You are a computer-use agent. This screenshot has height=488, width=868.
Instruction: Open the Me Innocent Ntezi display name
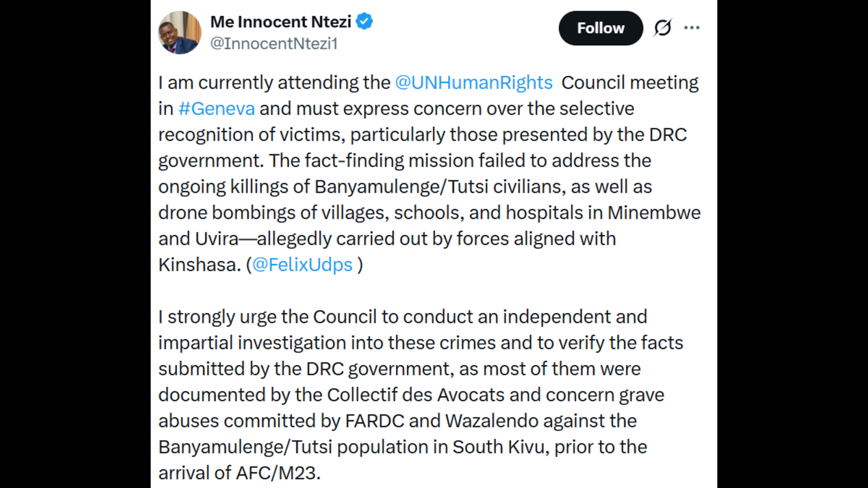point(280,22)
